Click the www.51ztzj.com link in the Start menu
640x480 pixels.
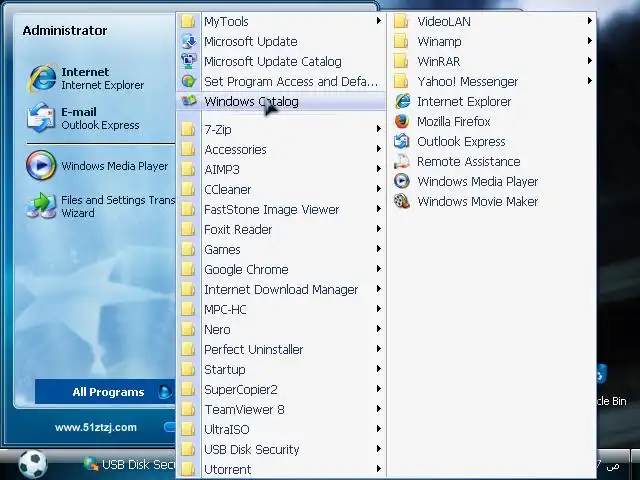96,428
